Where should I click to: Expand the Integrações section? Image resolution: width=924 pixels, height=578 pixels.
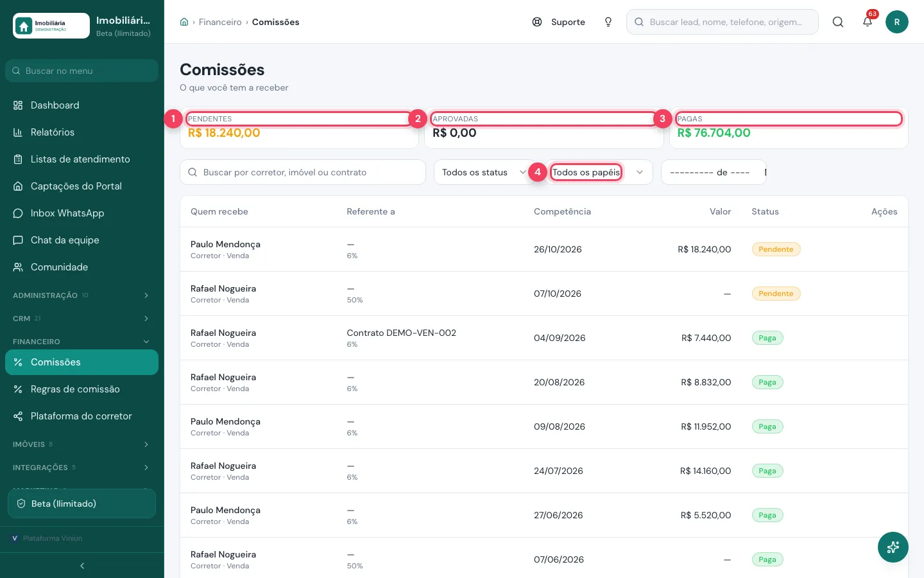(81, 468)
